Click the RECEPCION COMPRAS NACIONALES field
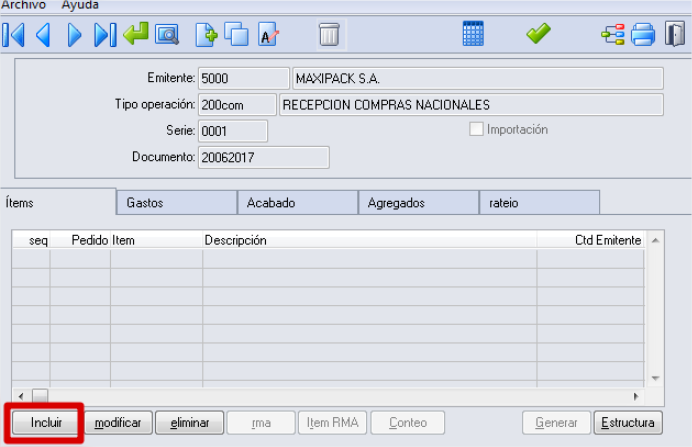Screen dimensions: 692x447 coord(471,105)
